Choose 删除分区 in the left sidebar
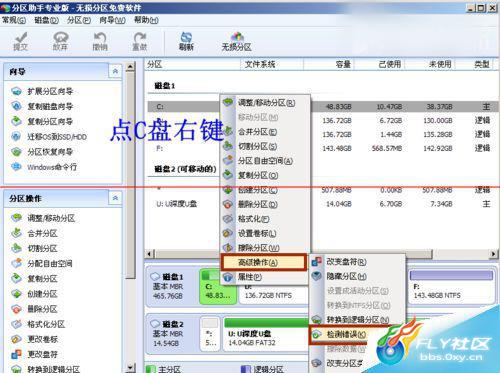Image resolution: width=500 pixels, height=373 pixels. tap(42, 309)
